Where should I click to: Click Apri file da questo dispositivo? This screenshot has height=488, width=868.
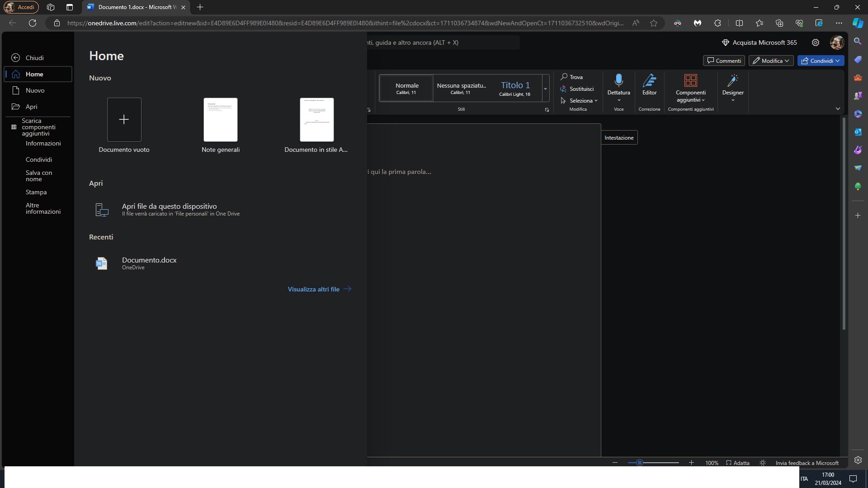(170, 206)
